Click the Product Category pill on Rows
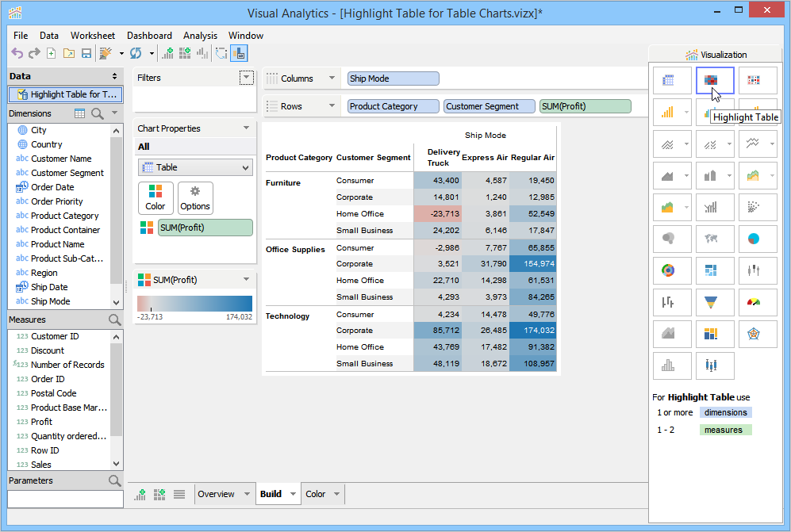Viewport: 791px width, 532px height. [393, 106]
